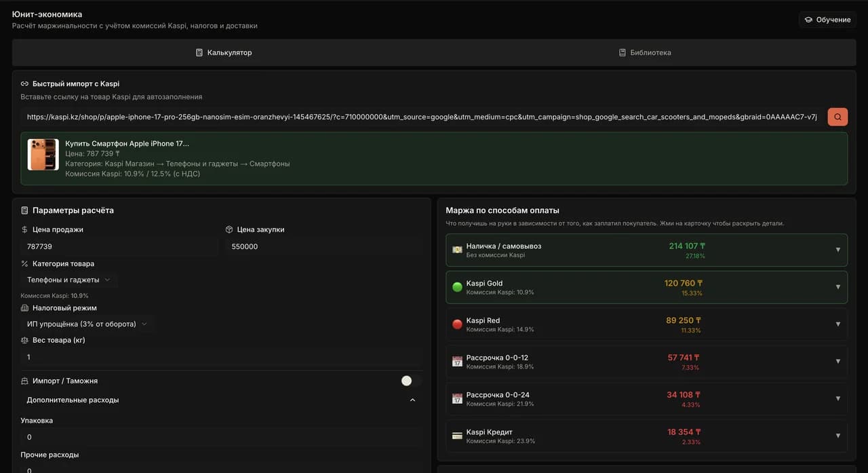Click the Цена продажи field with 787739

pyautogui.click(x=119, y=246)
